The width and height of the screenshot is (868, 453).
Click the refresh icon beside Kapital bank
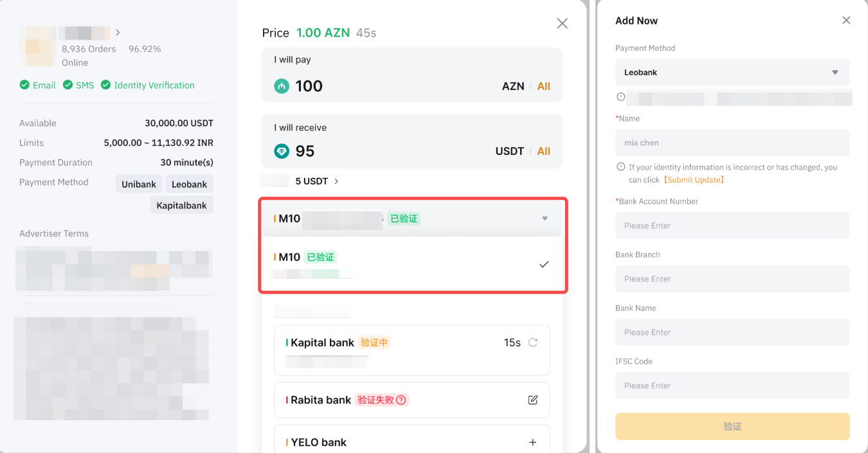[x=532, y=342]
